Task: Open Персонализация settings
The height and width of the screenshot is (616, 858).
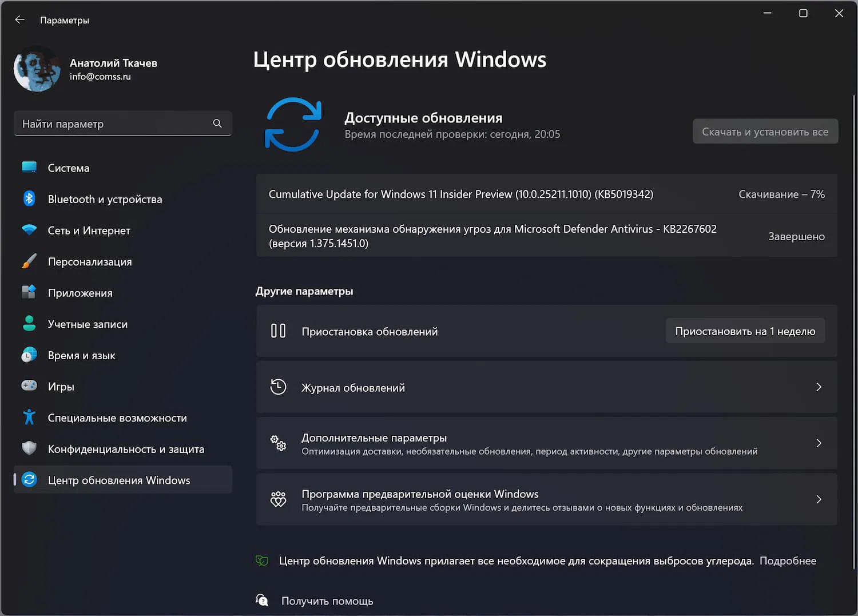Action: click(123, 261)
